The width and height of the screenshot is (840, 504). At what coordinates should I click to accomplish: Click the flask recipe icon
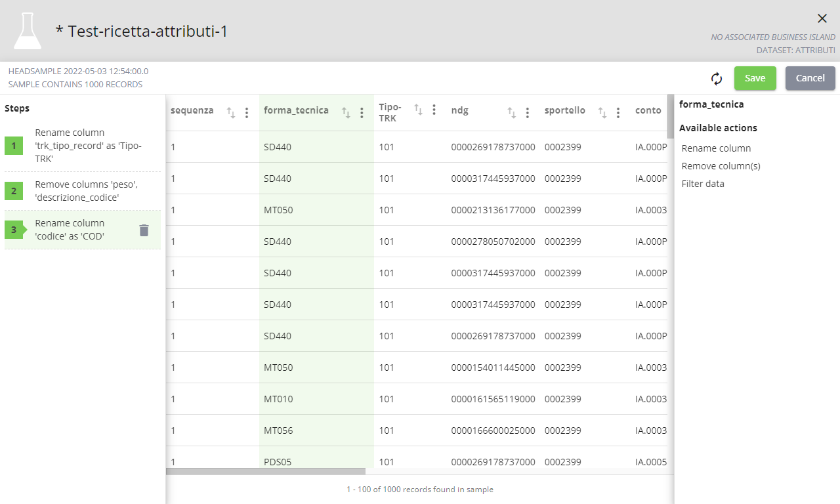pos(28,31)
